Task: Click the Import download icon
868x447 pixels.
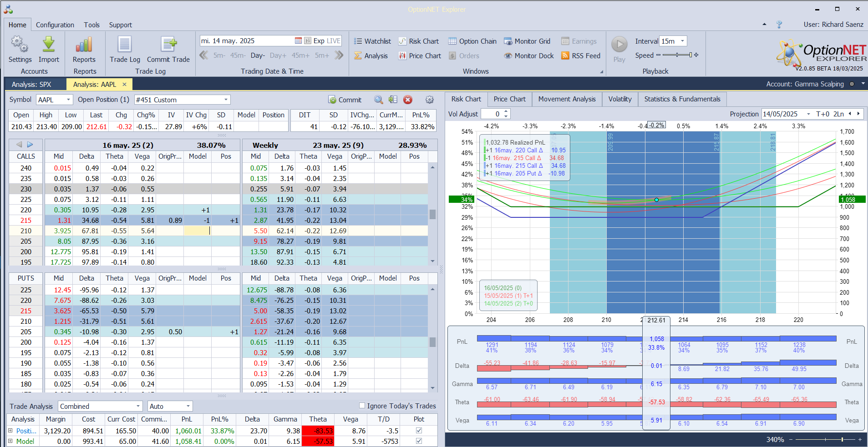Action: coord(49,44)
